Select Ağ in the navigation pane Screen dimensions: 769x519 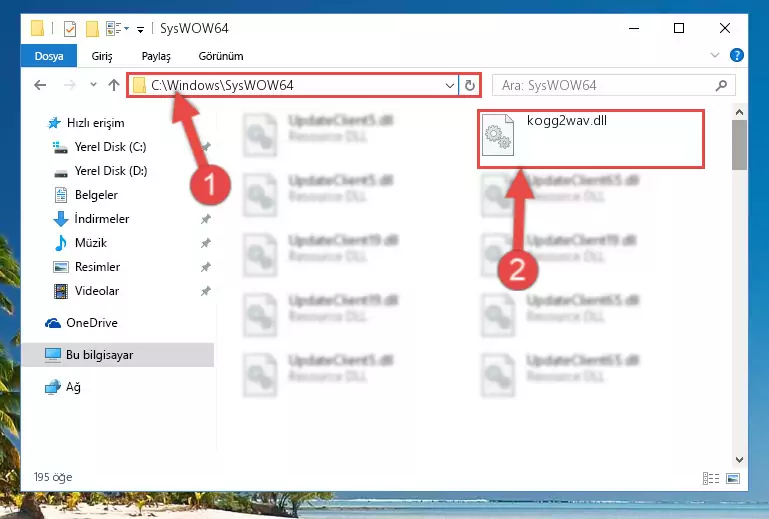click(x=73, y=387)
